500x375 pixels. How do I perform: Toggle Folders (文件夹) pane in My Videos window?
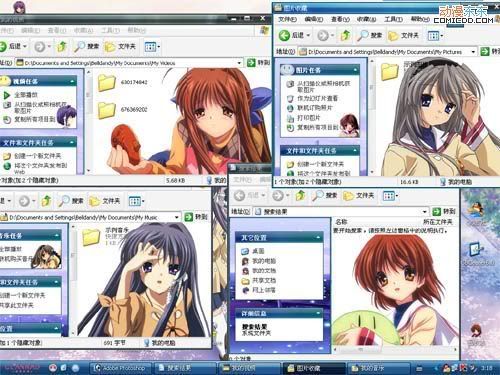click(121, 46)
